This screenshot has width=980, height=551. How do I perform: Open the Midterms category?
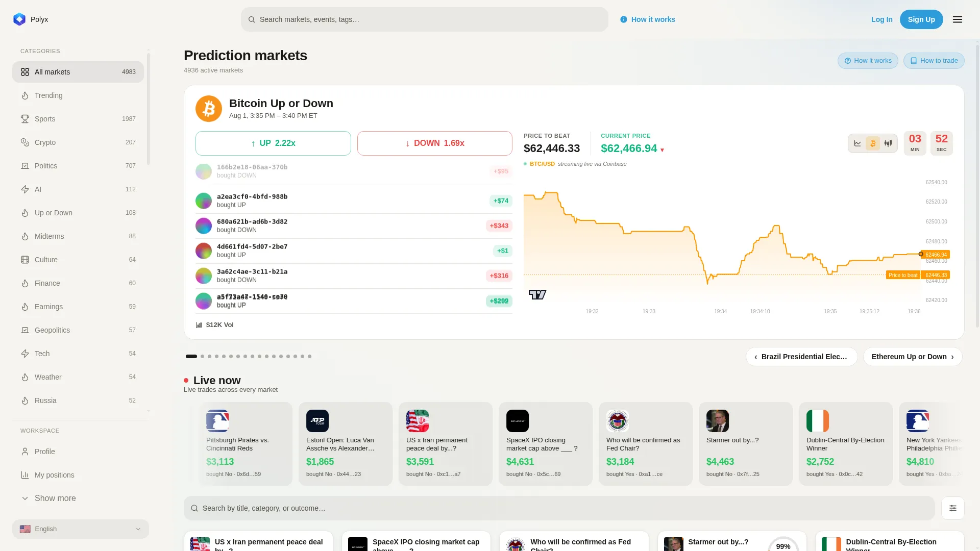[78, 236]
